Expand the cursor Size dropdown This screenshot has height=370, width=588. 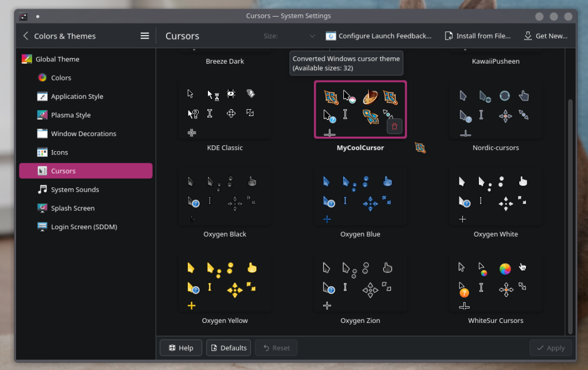(x=289, y=36)
